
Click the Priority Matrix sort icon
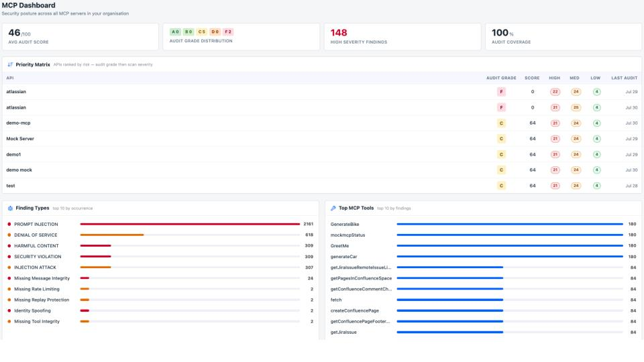click(10, 64)
